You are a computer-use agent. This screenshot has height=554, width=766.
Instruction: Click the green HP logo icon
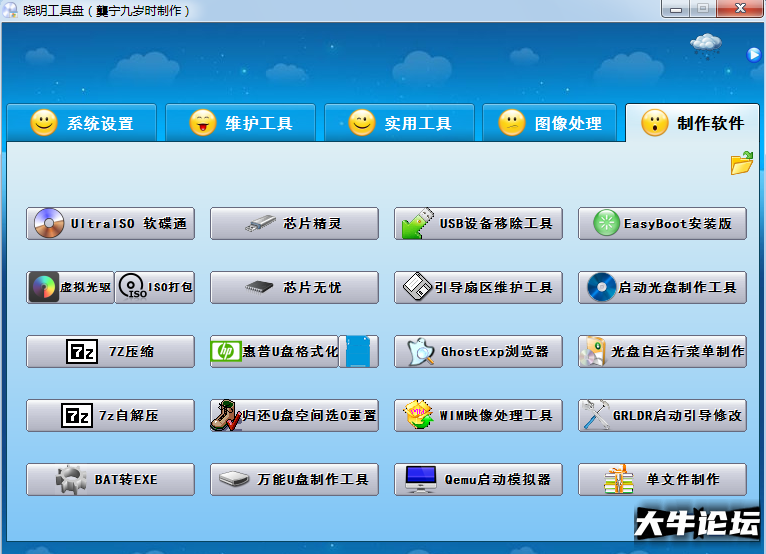pos(226,351)
